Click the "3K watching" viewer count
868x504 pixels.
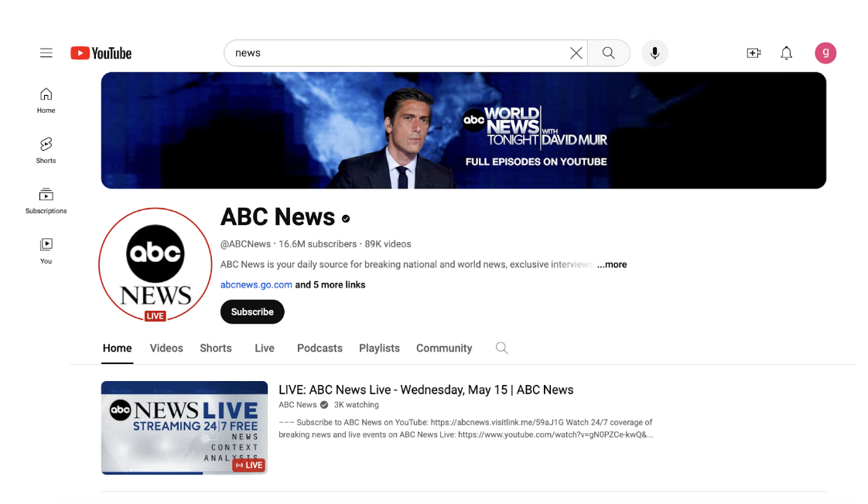pyautogui.click(x=357, y=405)
